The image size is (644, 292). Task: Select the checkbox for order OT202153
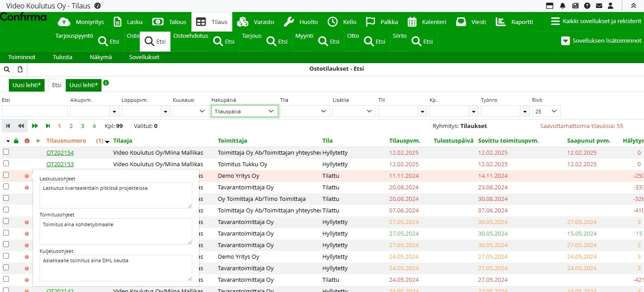(x=6, y=164)
